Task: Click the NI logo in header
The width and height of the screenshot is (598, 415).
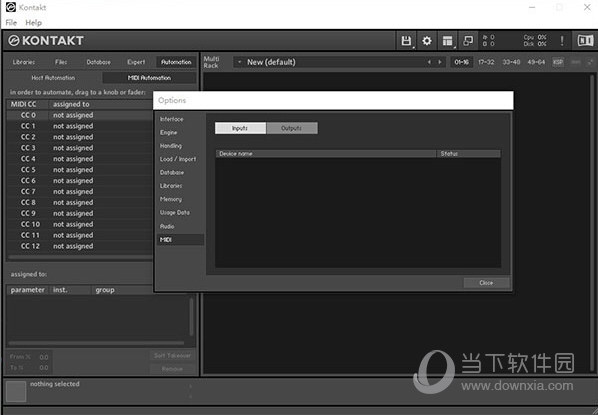Action: click(585, 40)
